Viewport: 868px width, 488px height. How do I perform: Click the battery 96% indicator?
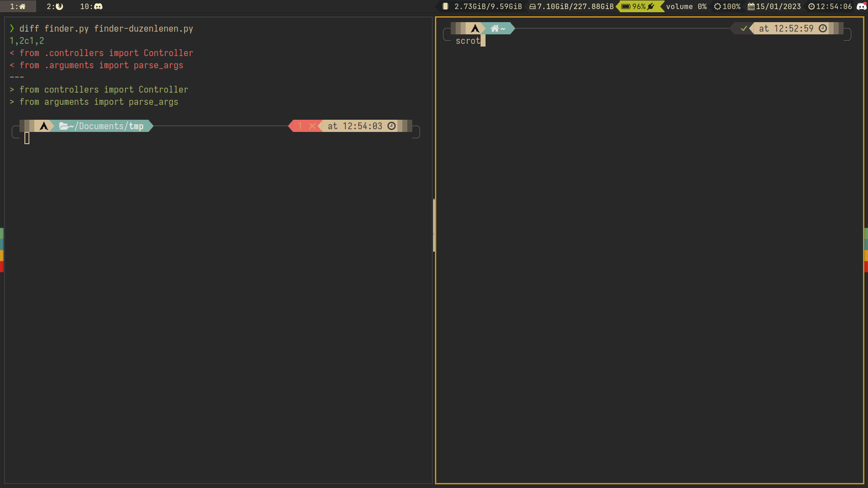pos(638,6)
